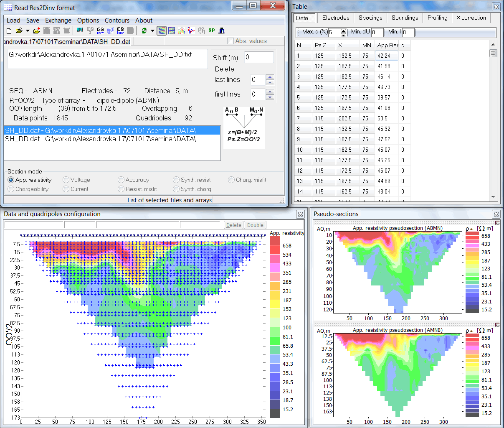Select the Voltage radio button
The height and width of the screenshot is (428, 504).
tap(66, 180)
